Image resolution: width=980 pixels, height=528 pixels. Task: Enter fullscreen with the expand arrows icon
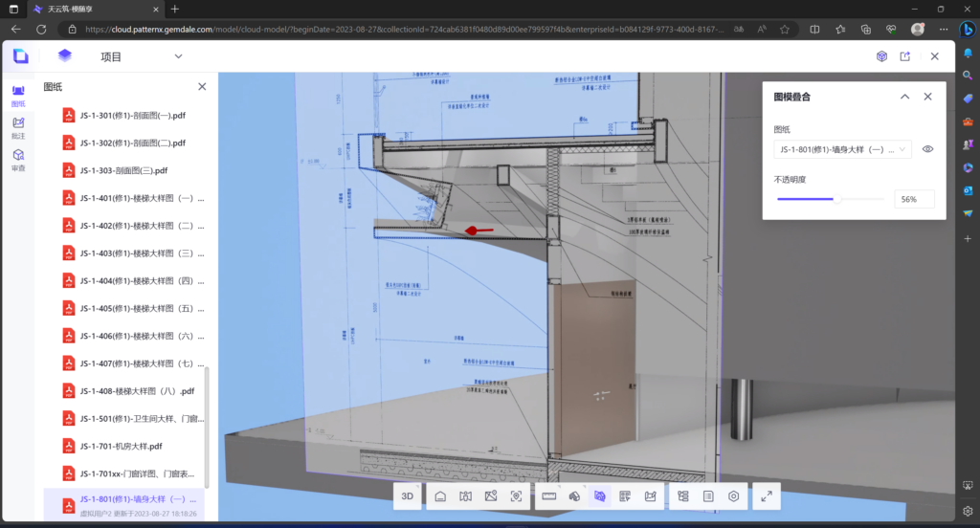pos(767,496)
